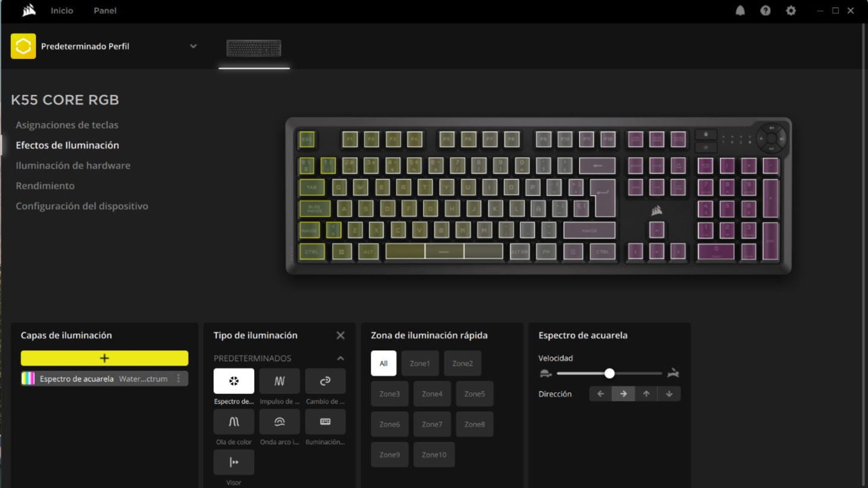The image size is (868, 488).
Task: Open Configuración del dispositivo
Action: click(82, 205)
